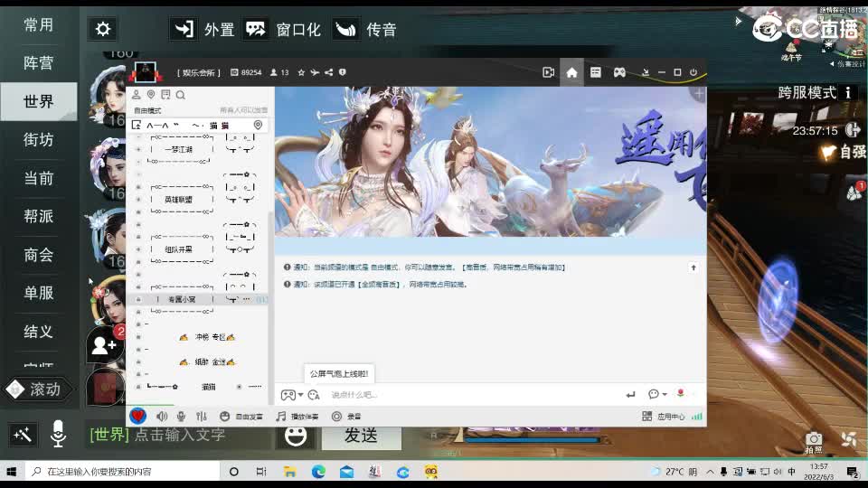Click the scroll-to-top arrow in chat area
The image size is (868, 488).
tap(693, 267)
